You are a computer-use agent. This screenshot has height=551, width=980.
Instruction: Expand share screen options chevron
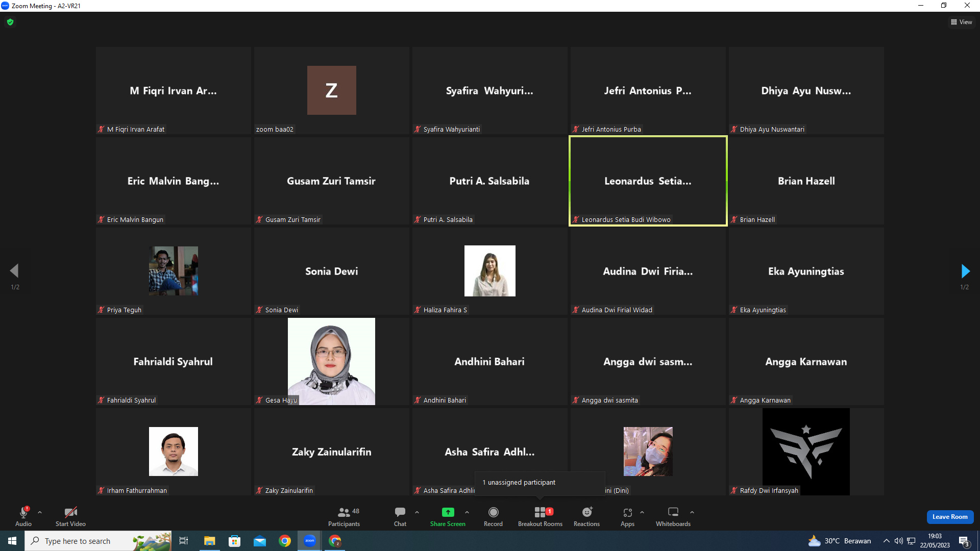click(467, 512)
